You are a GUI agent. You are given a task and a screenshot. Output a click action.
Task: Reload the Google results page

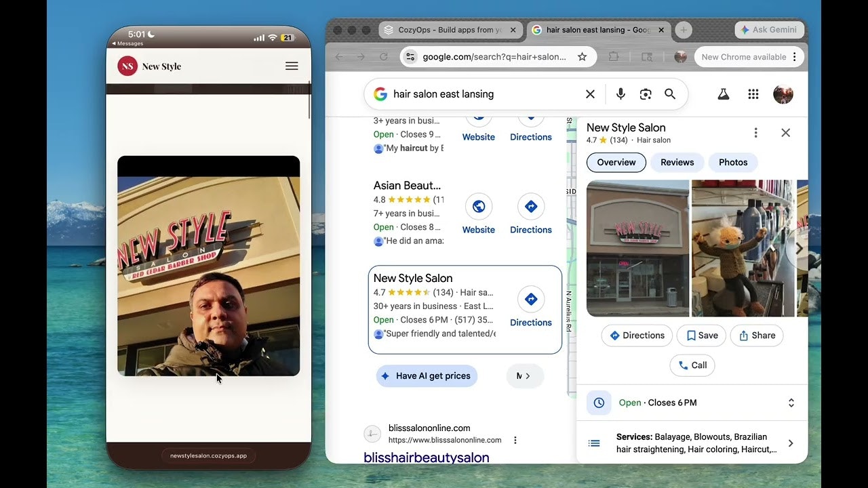(383, 57)
